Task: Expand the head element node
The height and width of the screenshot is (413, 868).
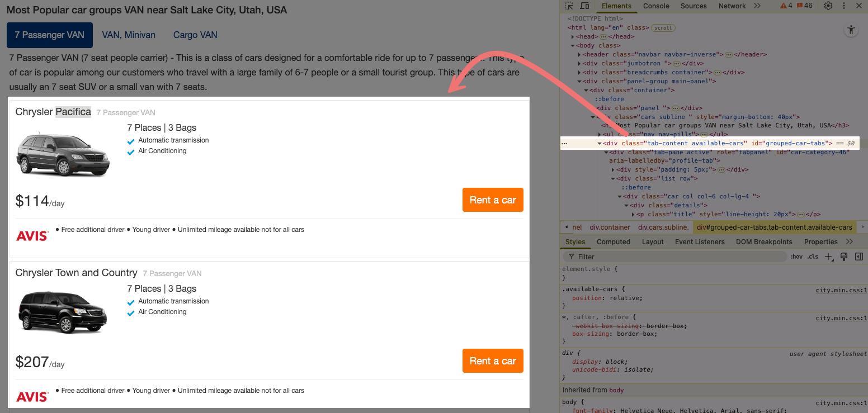Action: (573, 37)
